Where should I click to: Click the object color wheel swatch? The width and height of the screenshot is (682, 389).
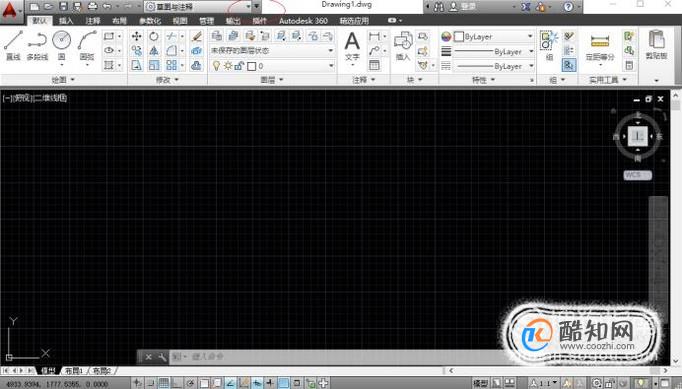click(x=446, y=37)
